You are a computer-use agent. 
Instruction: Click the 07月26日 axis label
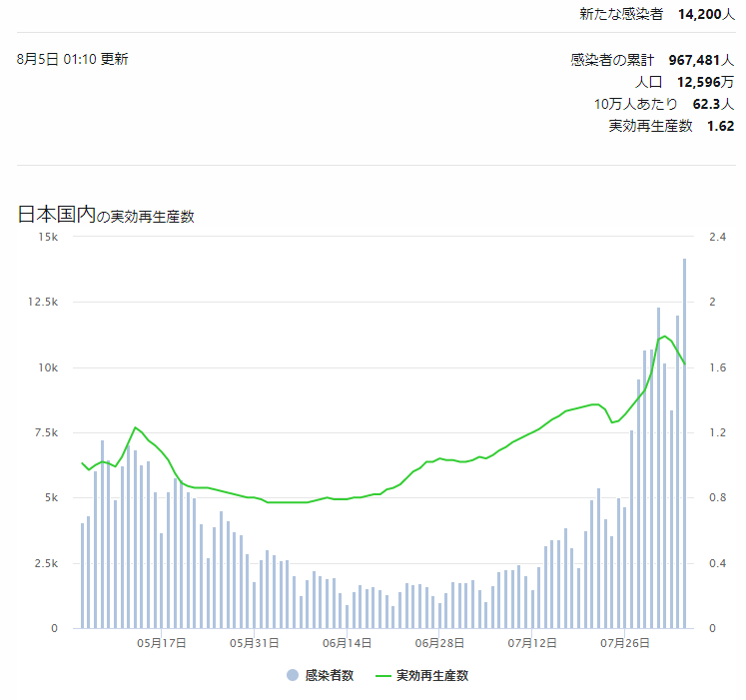point(625,643)
